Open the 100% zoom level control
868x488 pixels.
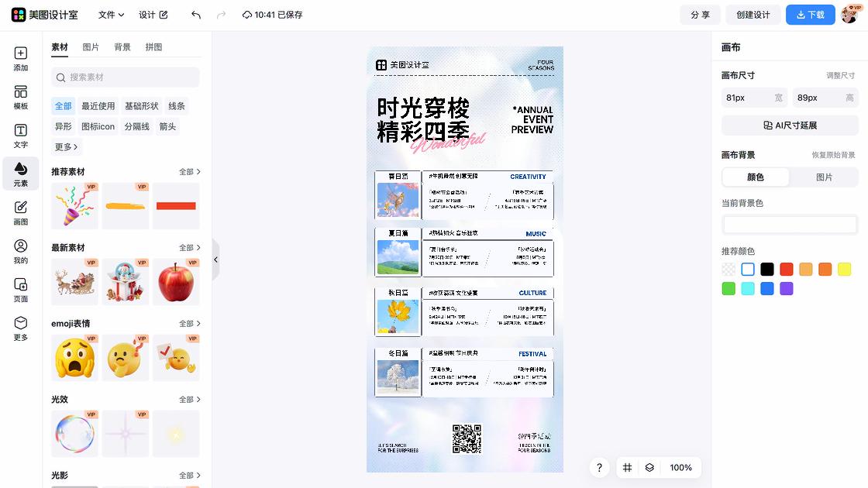pos(680,468)
